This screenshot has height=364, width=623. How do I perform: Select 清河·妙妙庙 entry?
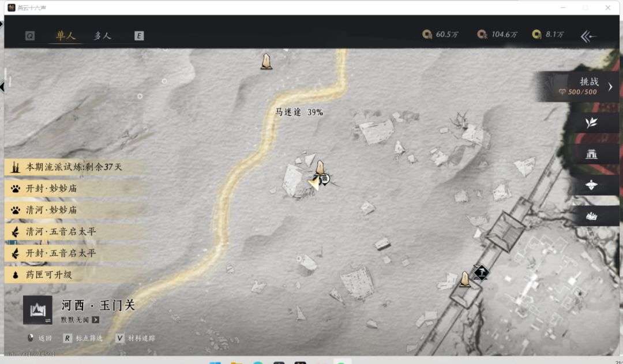[74, 210]
